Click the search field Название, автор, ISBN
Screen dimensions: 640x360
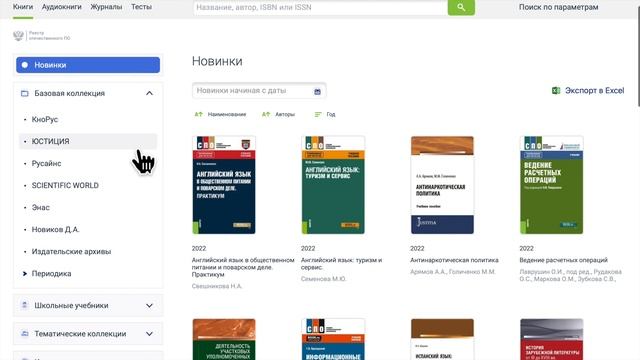click(x=320, y=7)
